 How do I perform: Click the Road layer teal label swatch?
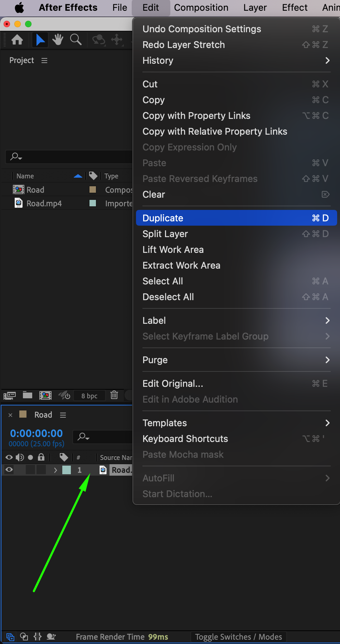coord(67,470)
